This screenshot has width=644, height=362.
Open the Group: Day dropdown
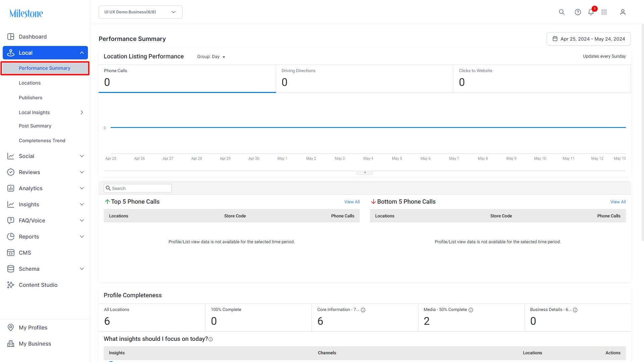click(x=211, y=57)
